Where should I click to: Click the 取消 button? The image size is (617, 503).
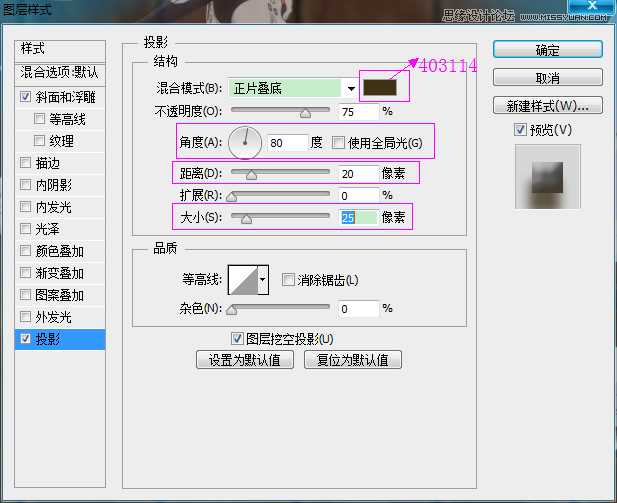547,78
